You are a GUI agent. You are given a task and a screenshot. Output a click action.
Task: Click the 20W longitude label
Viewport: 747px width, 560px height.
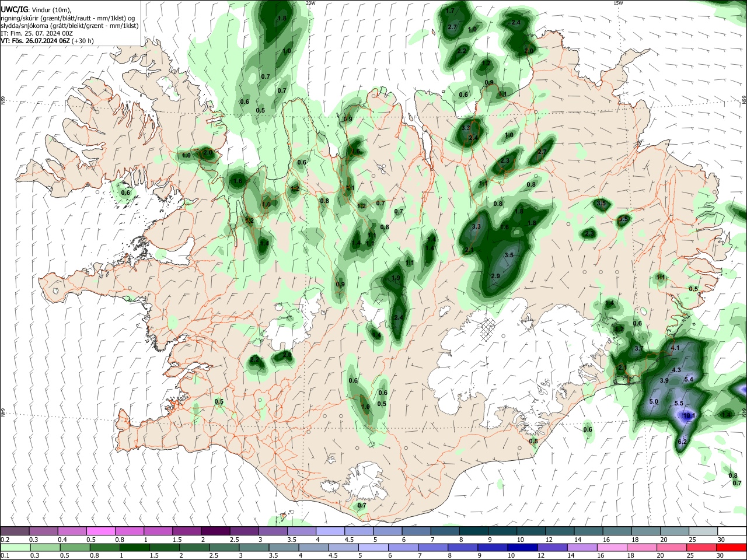(x=310, y=3)
